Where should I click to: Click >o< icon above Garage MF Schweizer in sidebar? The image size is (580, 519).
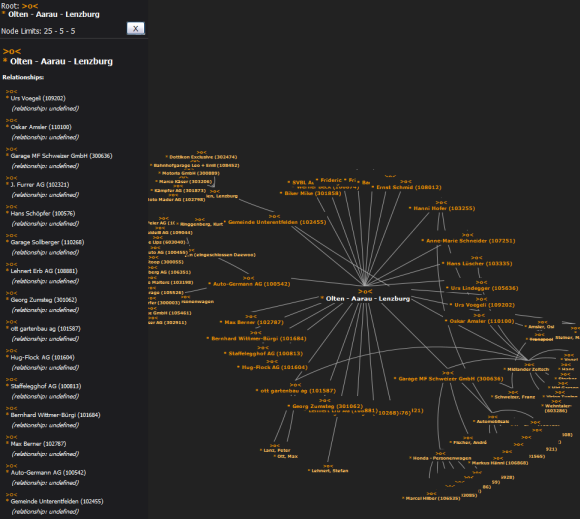pos(11,149)
